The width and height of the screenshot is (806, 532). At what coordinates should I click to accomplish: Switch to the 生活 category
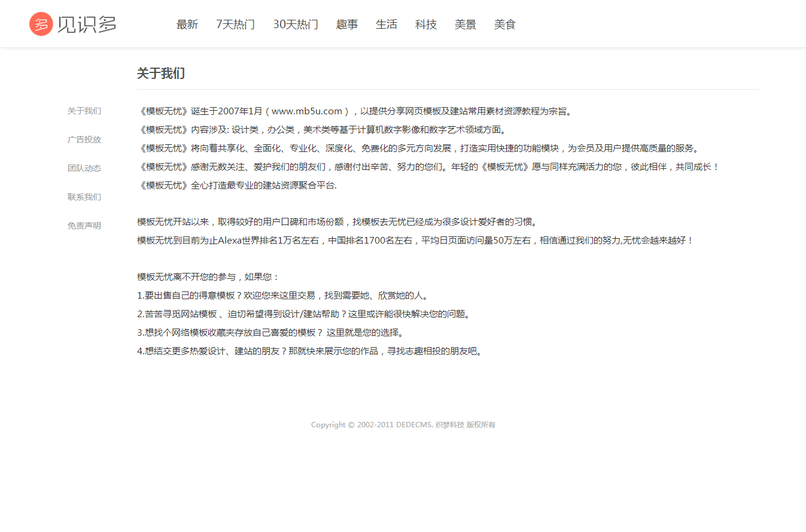[x=387, y=25]
